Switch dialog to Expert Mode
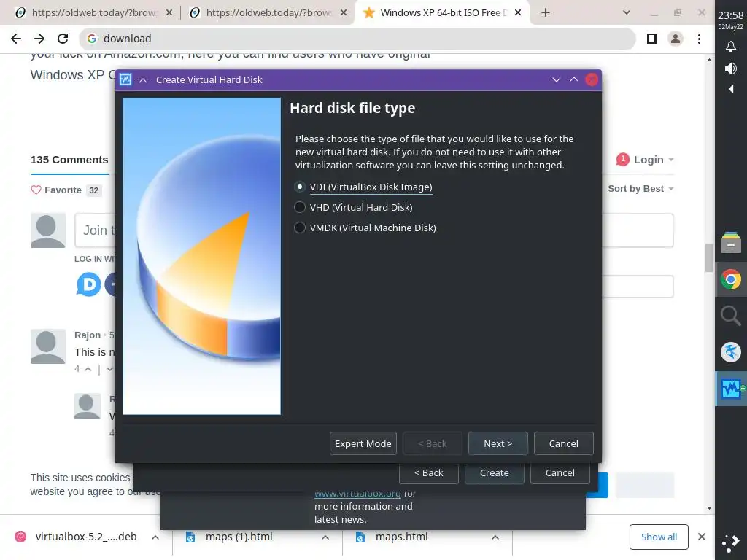747x560 pixels. 363,443
